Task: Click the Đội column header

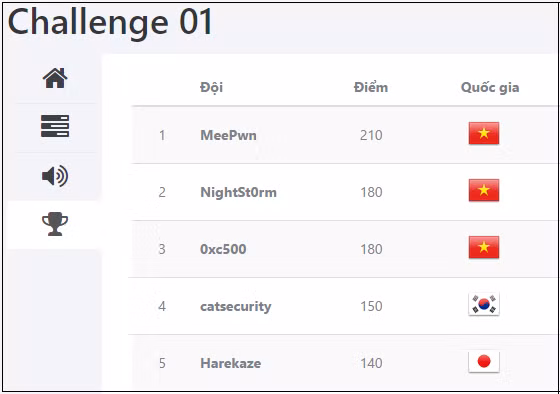Action: click(211, 88)
